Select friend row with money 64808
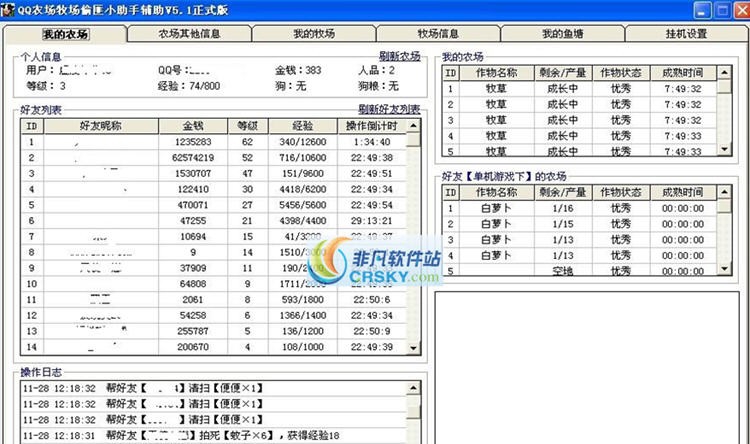Screen dimensions: 750x444 point(214,284)
